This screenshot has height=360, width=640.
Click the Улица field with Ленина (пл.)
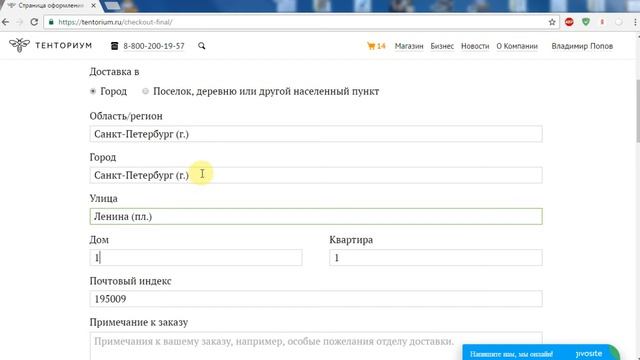tap(316, 216)
